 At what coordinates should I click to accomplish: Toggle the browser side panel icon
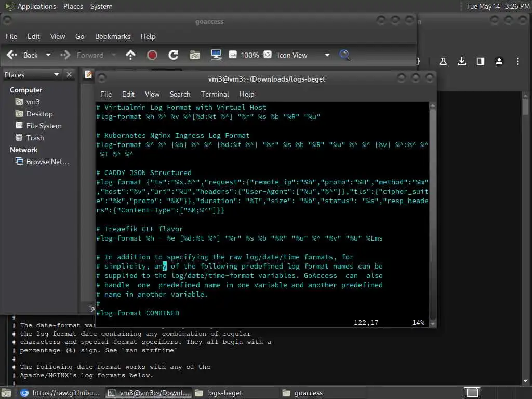click(x=481, y=61)
